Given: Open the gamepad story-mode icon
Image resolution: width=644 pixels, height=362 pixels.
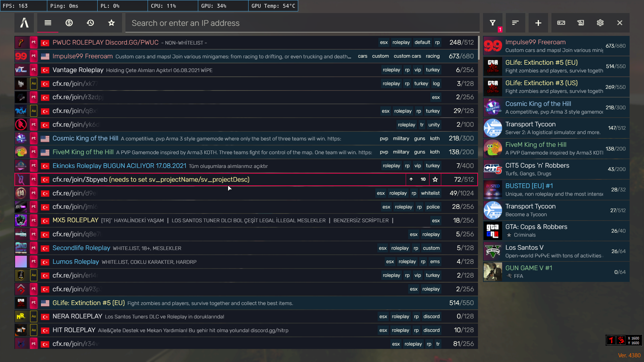Looking at the screenshot, I should coord(561,23).
